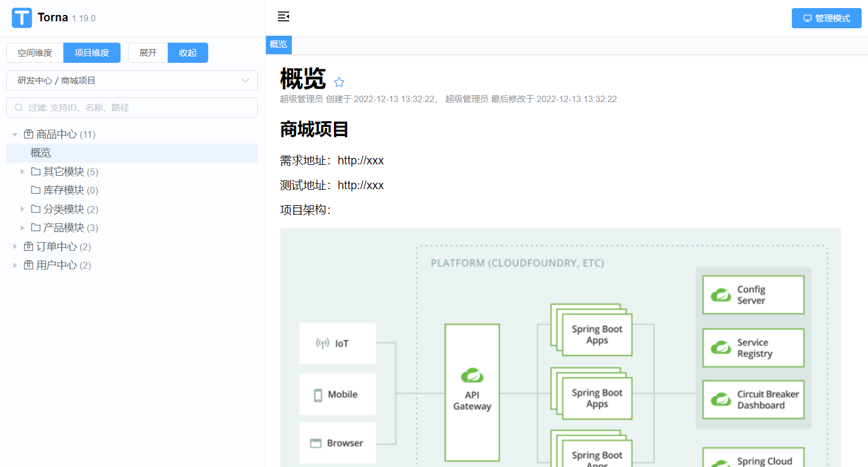868x467 pixels.
Task: Select 库存模块 (0) tree row
Action: point(132,190)
